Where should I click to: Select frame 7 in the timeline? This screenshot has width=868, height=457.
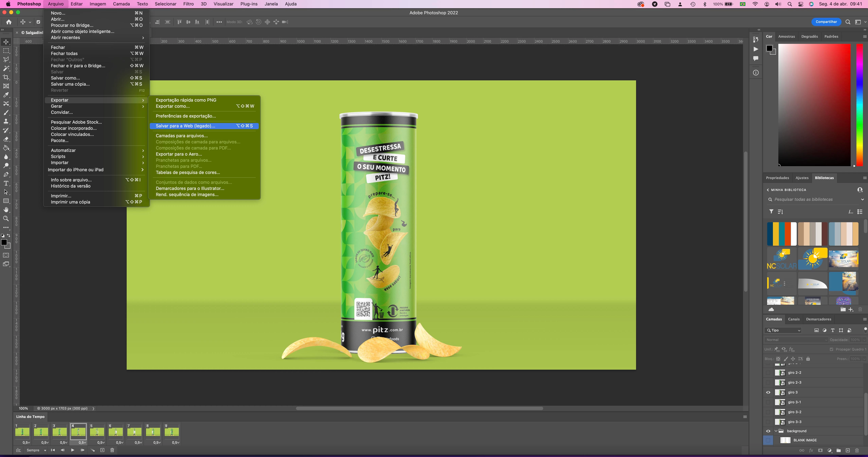(134, 432)
